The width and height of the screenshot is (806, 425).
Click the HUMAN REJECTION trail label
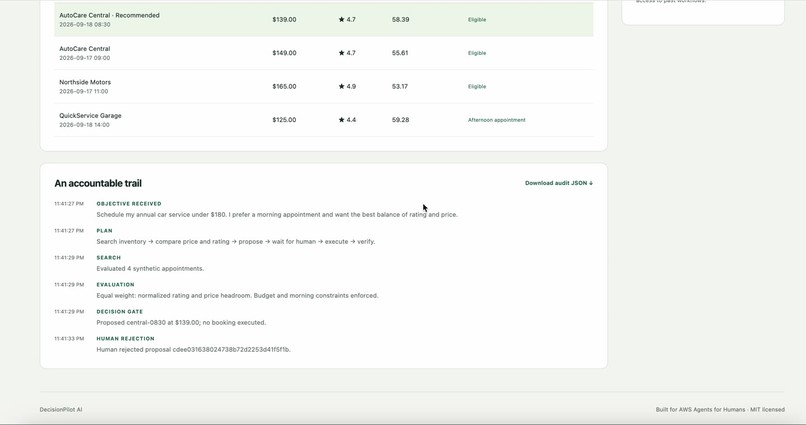[x=125, y=339]
